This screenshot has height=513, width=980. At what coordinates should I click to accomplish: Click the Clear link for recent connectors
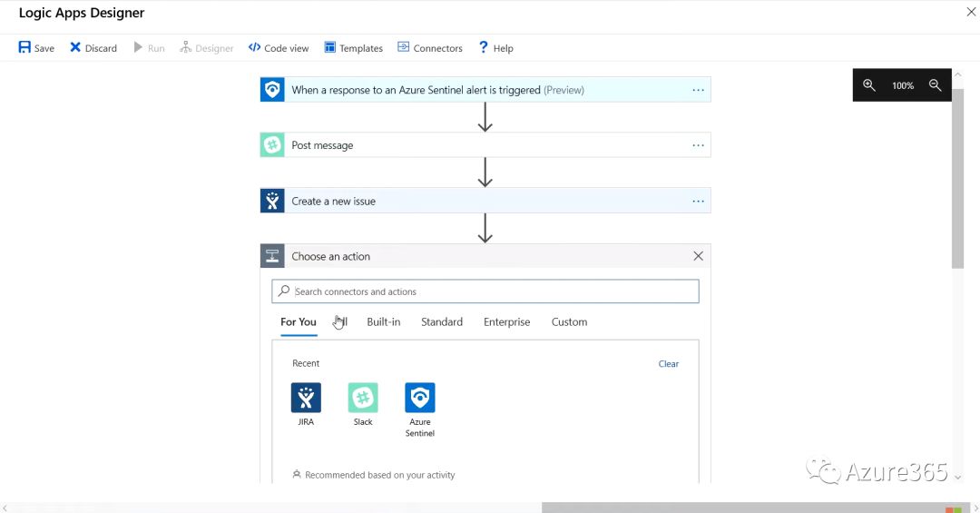pyautogui.click(x=668, y=364)
